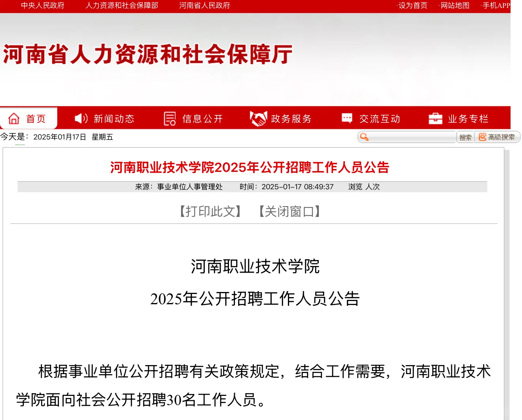Click the briefcase icon for 业务专栏
522x420 pixels.
pyautogui.click(x=435, y=118)
